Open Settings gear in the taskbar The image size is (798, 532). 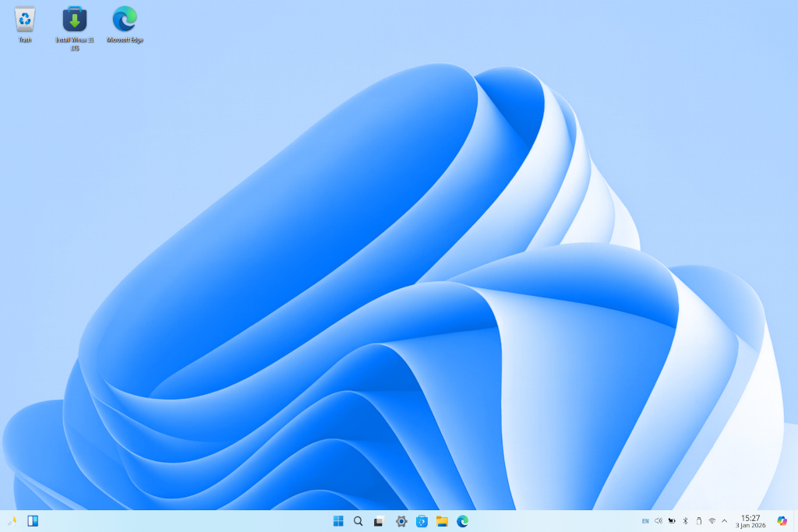click(401, 521)
